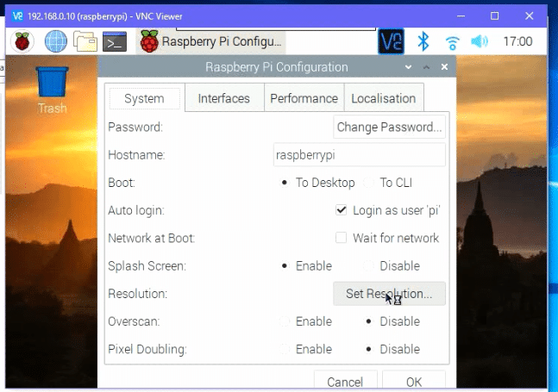
Task: Shade the configuration dialog with down chevron
Action: [408, 67]
